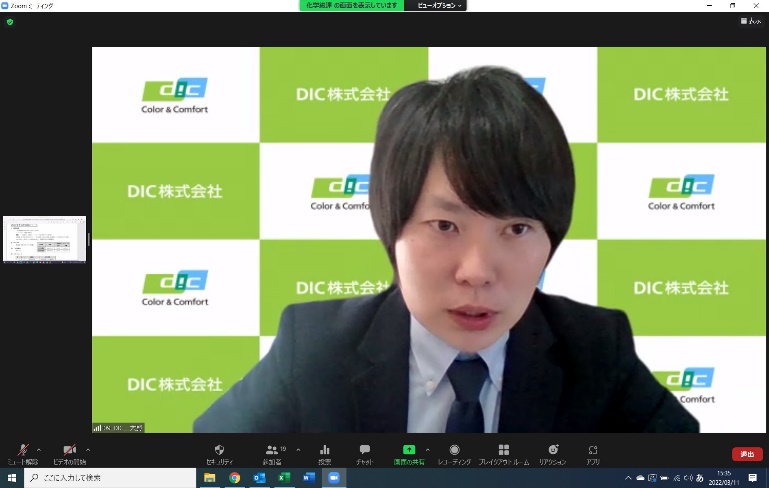Expand audio options arrow beside microphone
Screen dimensions: 769x488
(x=39, y=450)
